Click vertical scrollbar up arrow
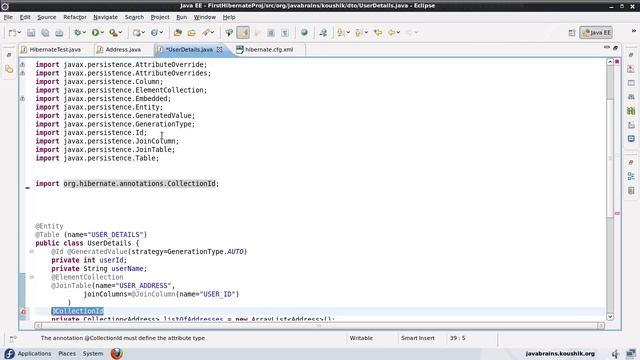The width and height of the screenshot is (640, 360). (610, 62)
